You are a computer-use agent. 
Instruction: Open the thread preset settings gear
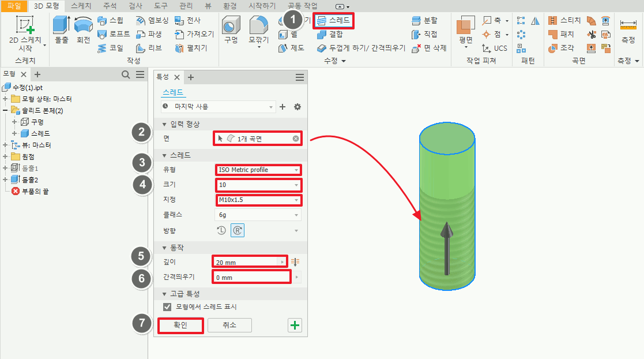pos(297,107)
